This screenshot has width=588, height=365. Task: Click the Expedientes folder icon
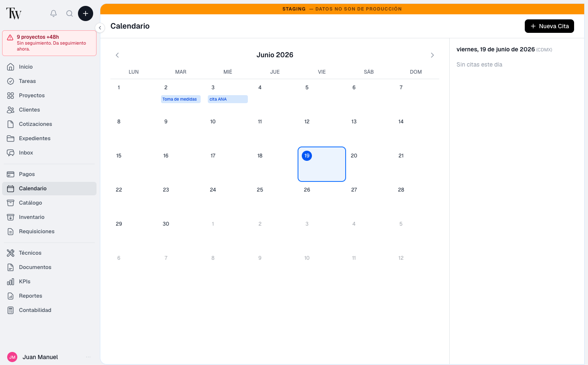pos(11,139)
